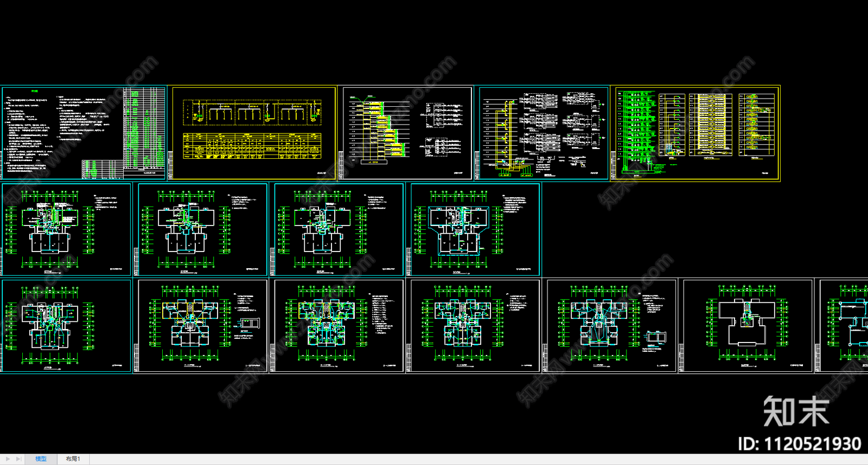This screenshot has height=465, width=868.
Task: Click the fourth floor plan in the bottom row
Action: (476, 326)
